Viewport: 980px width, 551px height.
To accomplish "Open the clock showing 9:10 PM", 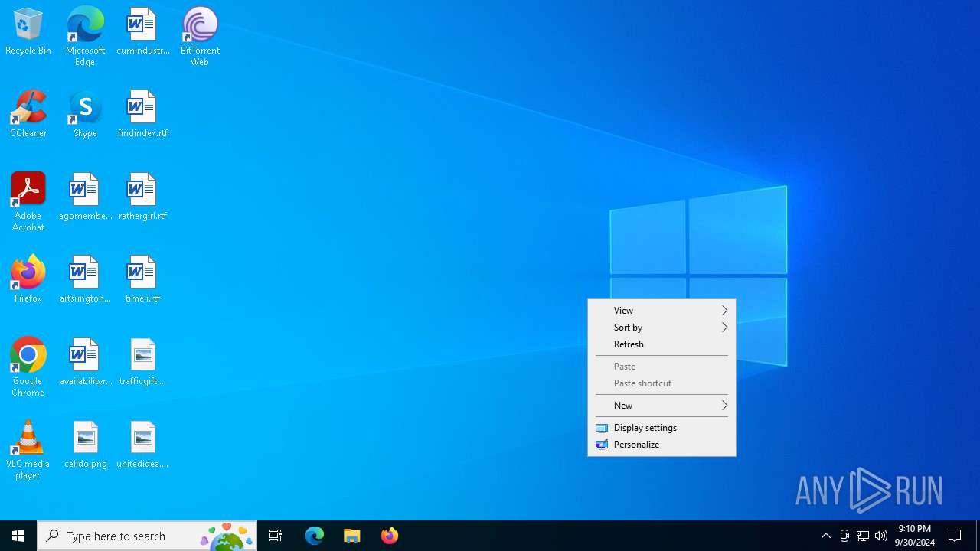I will tap(915, 536).
